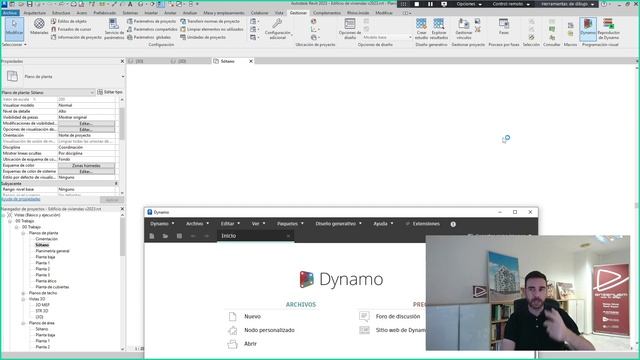Click Ayuda de propiedades link
Screen dimensions: 640x360
(x=21, y=199)
